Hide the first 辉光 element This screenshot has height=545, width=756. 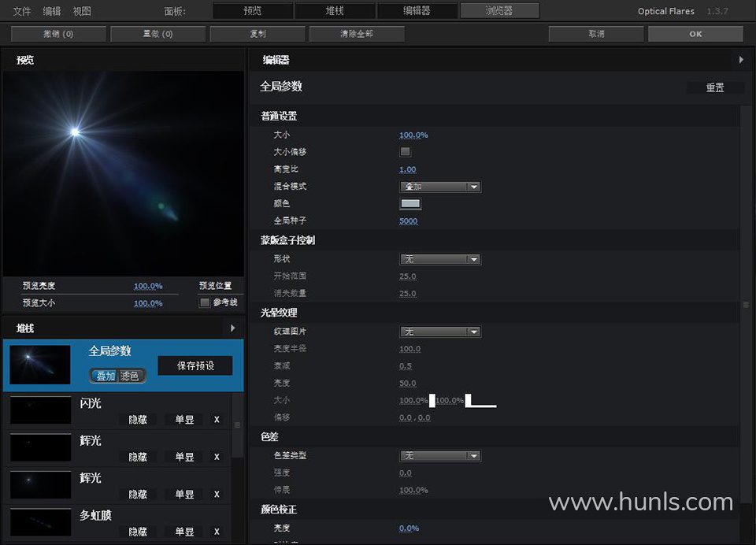coord(138,457)
